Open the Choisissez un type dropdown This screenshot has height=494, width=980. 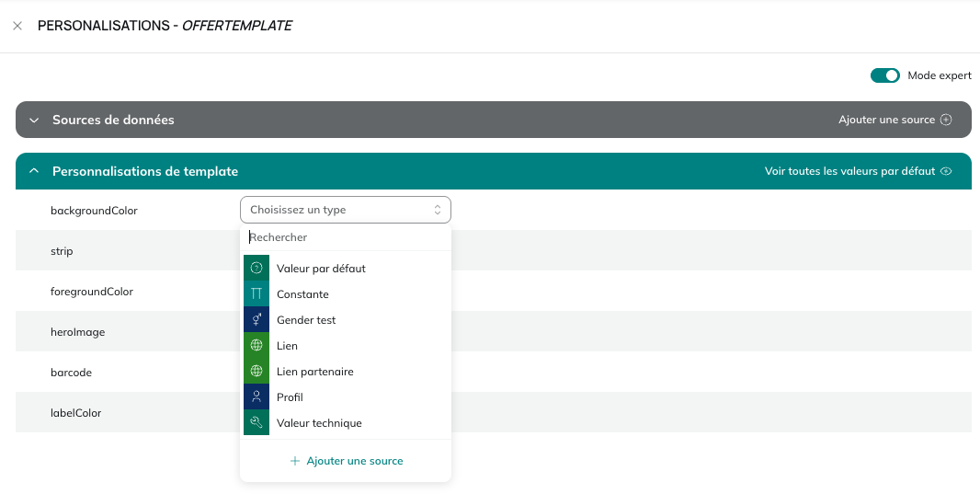click(x=346, y=210)
